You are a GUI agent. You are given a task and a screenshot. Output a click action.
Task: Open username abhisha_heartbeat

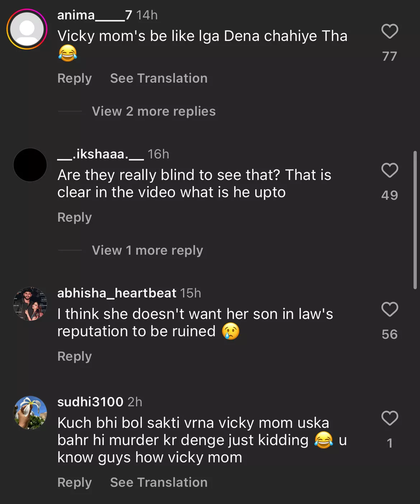click(117, 293)
